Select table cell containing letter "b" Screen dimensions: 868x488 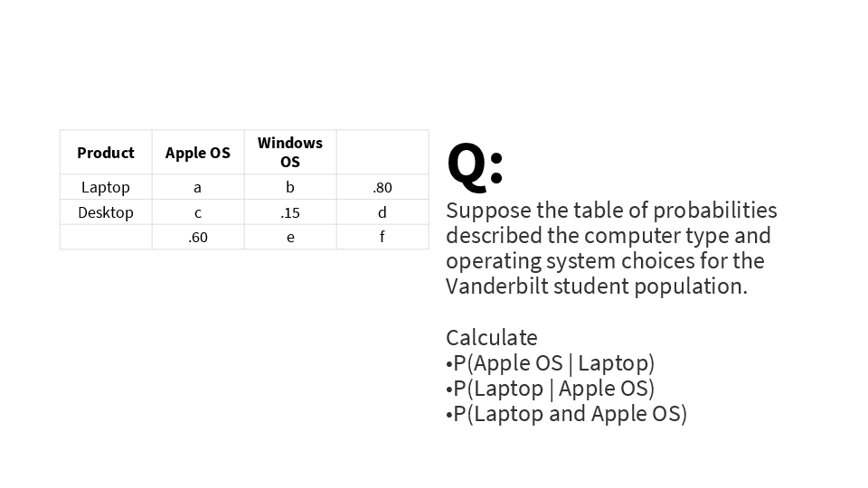[x=290, y=187]
